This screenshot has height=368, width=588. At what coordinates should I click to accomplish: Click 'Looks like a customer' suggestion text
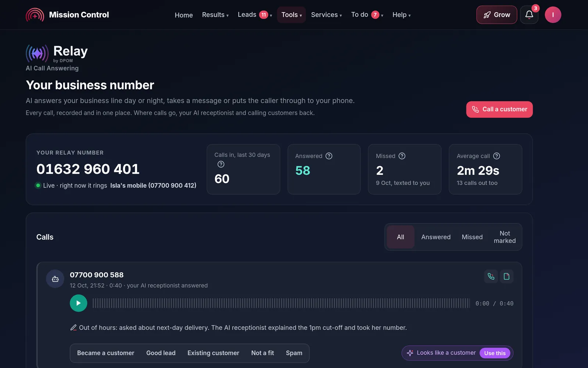click(x=446, y=353)
